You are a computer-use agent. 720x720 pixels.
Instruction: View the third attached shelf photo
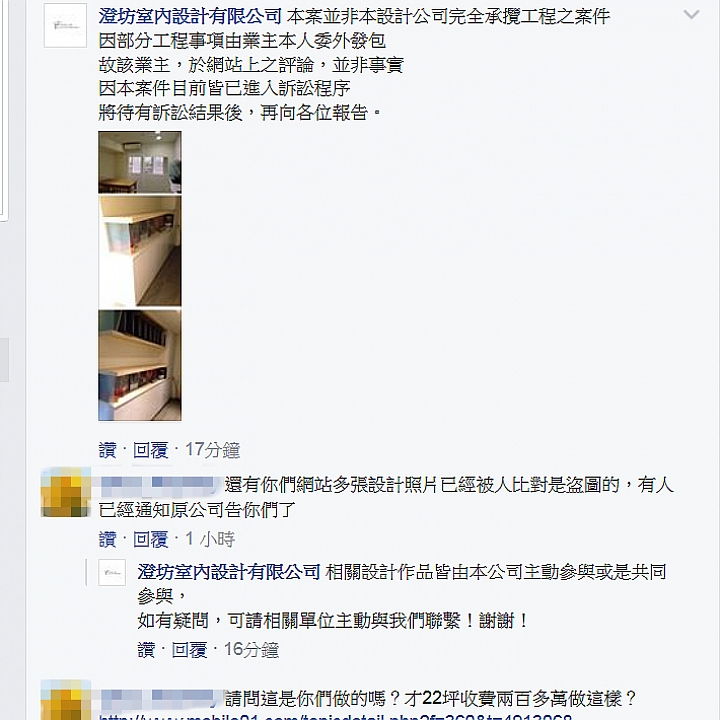tap(140, 365)
